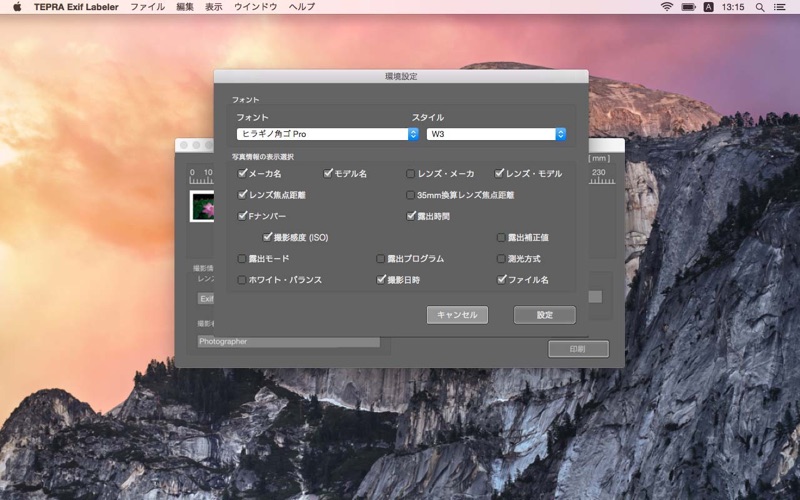
Task: Enable the 露出プログラム checkbox
Action: [381, 259]
